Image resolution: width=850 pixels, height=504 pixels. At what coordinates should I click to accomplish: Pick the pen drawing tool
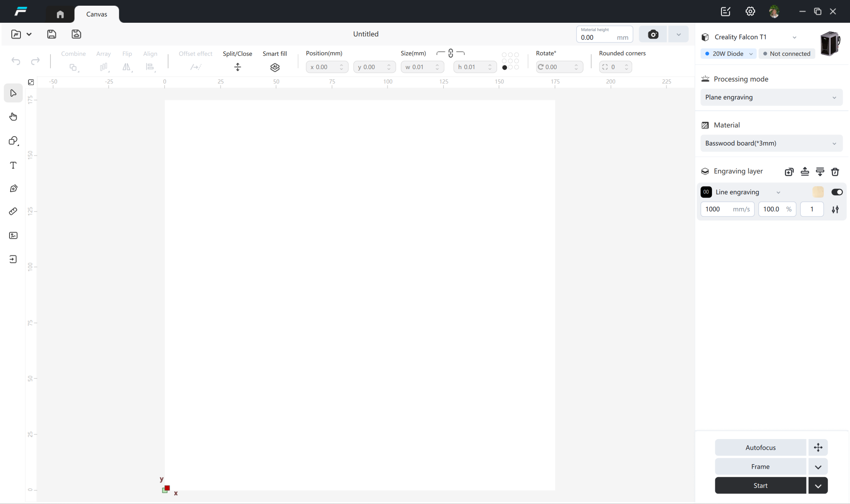(x=13, y=188)
